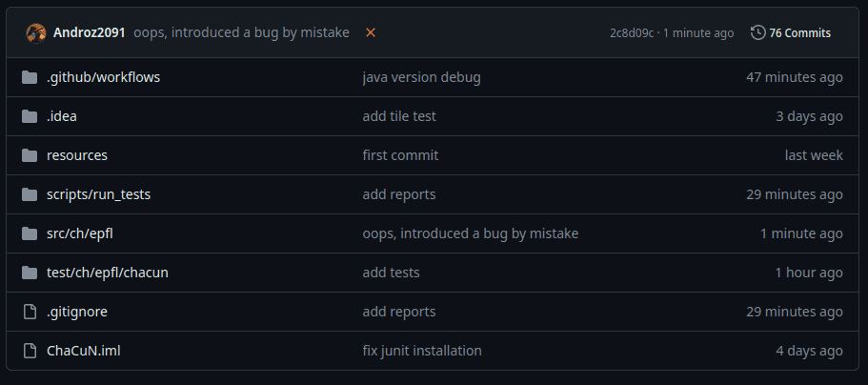
Task: Click the .gitignore file icon
Action: (30, 312)
